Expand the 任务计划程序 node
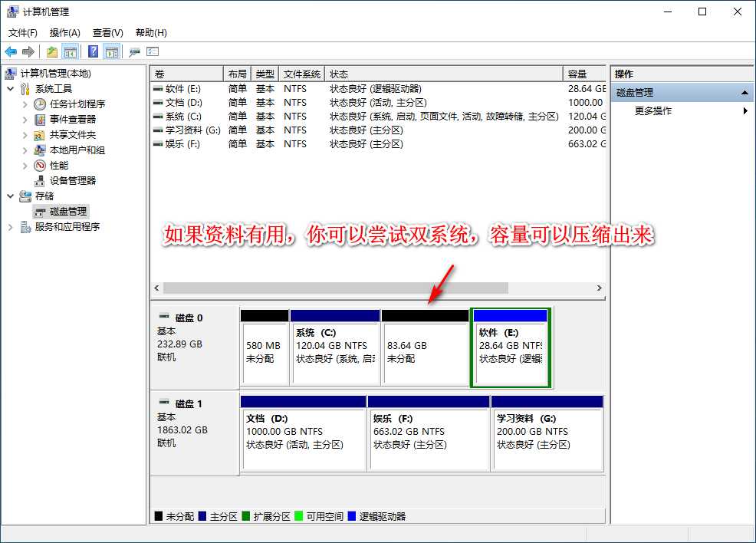756x543 pixels. (25, 104)
